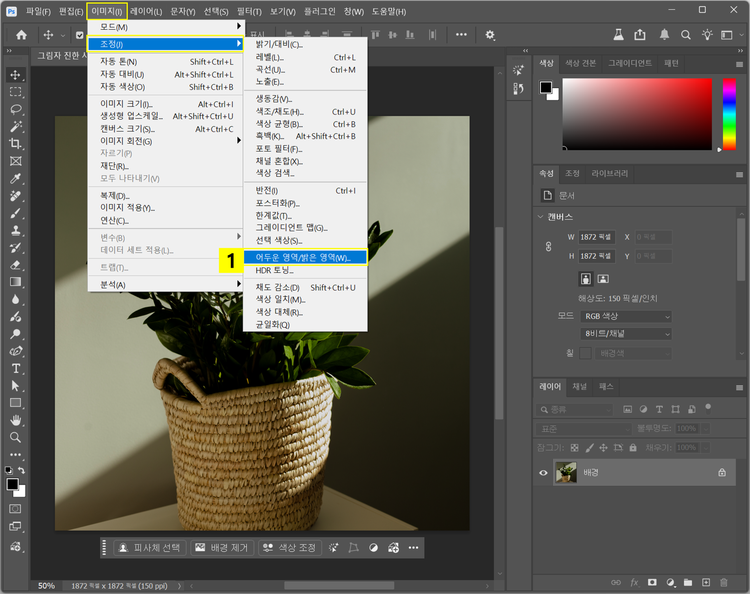Click the 피사체 선택 button
This screenshot has width=750, height=594.
click(x=150, y=548)
